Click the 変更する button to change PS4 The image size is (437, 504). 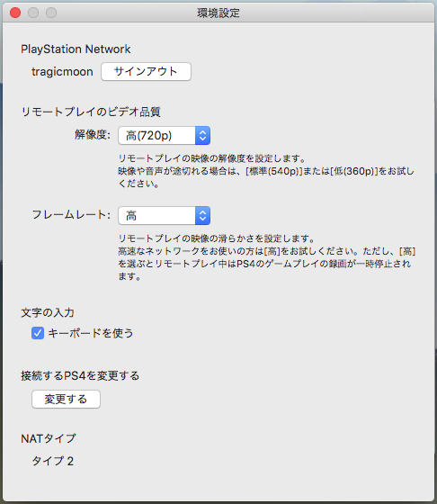pyautogui.click(x=66, y=400)
